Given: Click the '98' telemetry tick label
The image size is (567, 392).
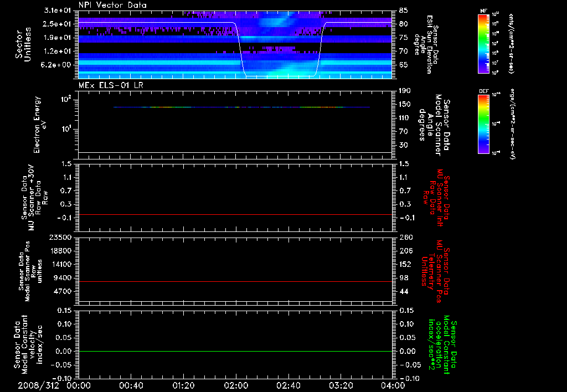Looking at the screenshot, I should 404,278.
